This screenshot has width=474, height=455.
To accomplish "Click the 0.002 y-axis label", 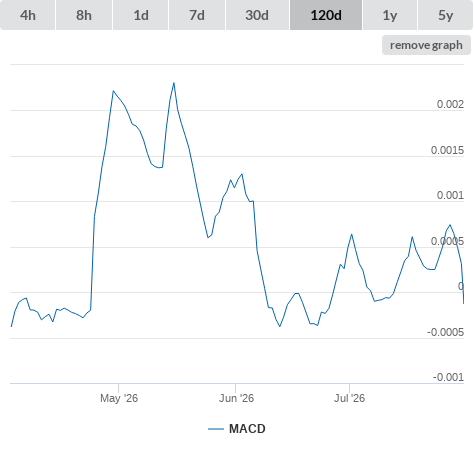I will (450, 104).
